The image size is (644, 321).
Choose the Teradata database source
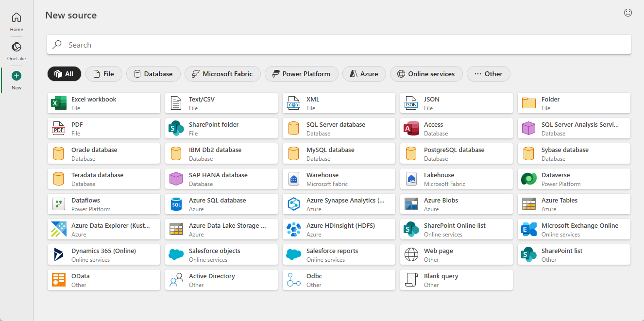[104, 179]
